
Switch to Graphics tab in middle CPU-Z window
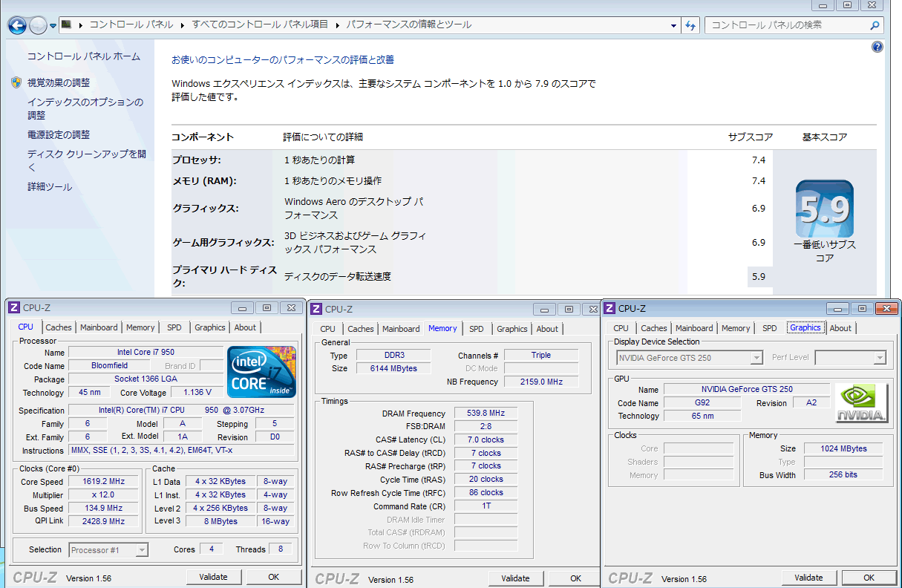[512, 329]
